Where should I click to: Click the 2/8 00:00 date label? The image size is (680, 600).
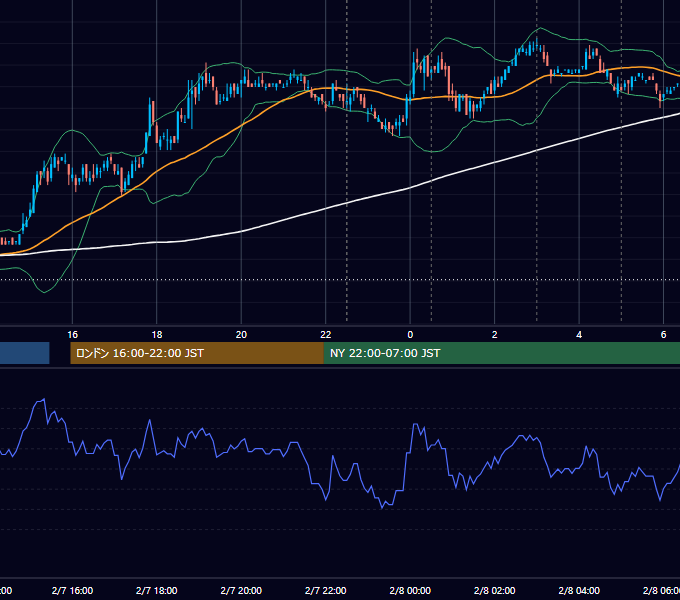point(410,590)
